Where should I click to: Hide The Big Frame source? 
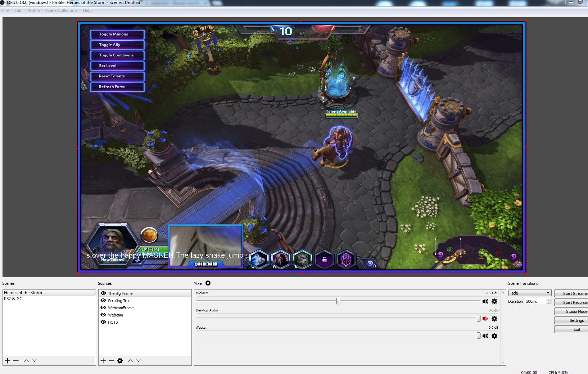coord(103,293)
